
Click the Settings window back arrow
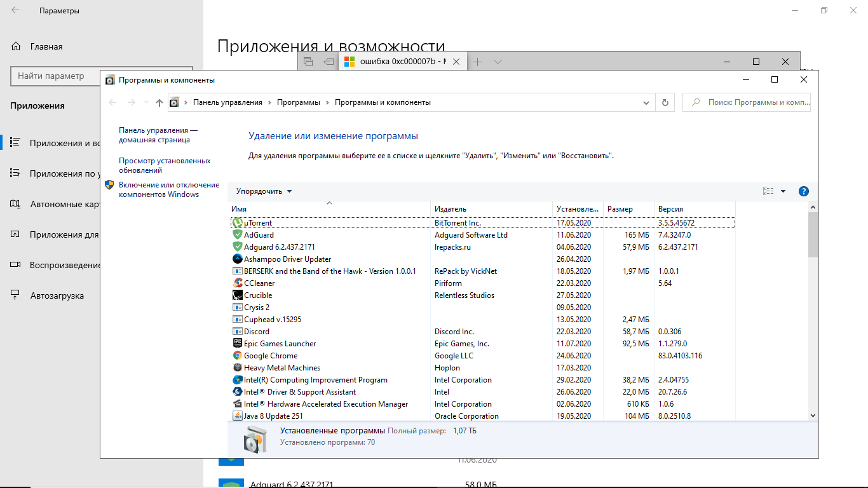tap(15, 10)
